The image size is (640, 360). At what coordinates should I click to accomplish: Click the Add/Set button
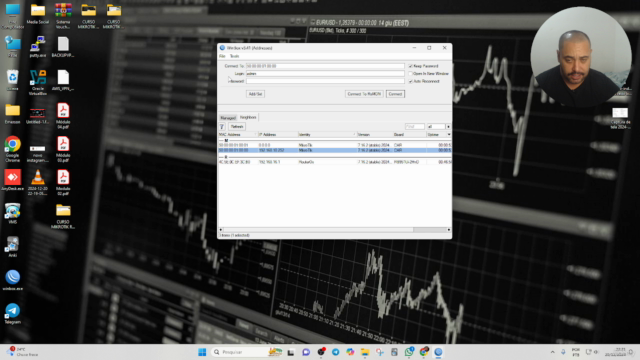[255, 94]
